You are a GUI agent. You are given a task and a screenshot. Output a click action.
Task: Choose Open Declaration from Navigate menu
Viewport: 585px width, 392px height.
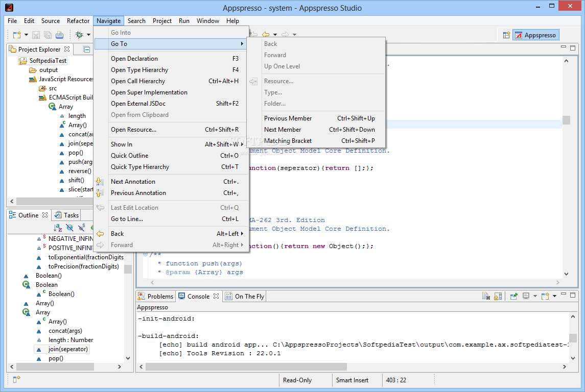pos(171,59)
